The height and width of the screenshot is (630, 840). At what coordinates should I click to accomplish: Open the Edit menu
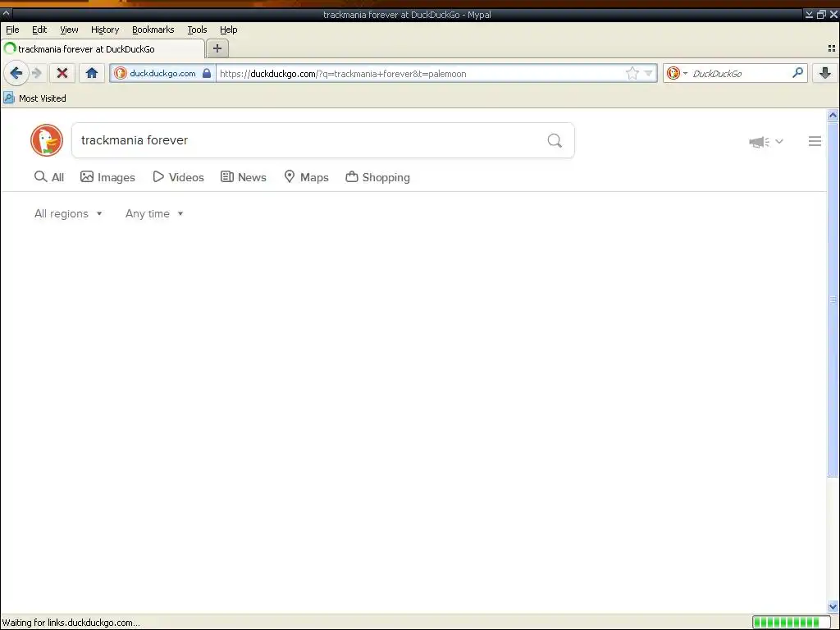pyautogui.click(x=39, y=30)
